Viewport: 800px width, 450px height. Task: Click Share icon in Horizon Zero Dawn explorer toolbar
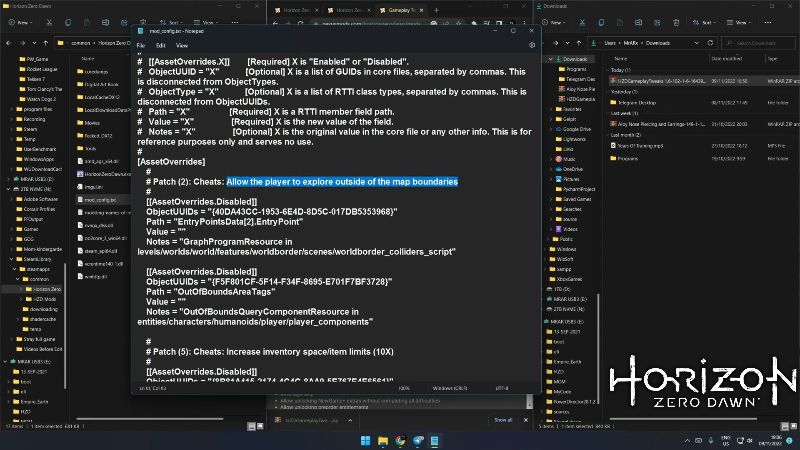tap(124, 22)
